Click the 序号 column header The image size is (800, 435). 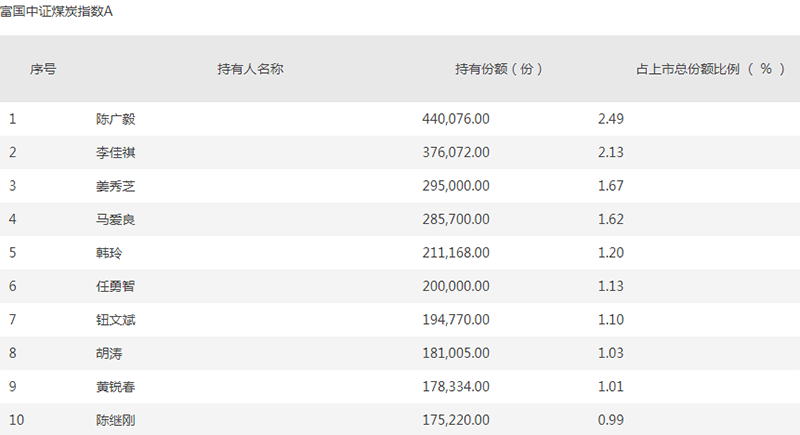click(x=42, y=70)
